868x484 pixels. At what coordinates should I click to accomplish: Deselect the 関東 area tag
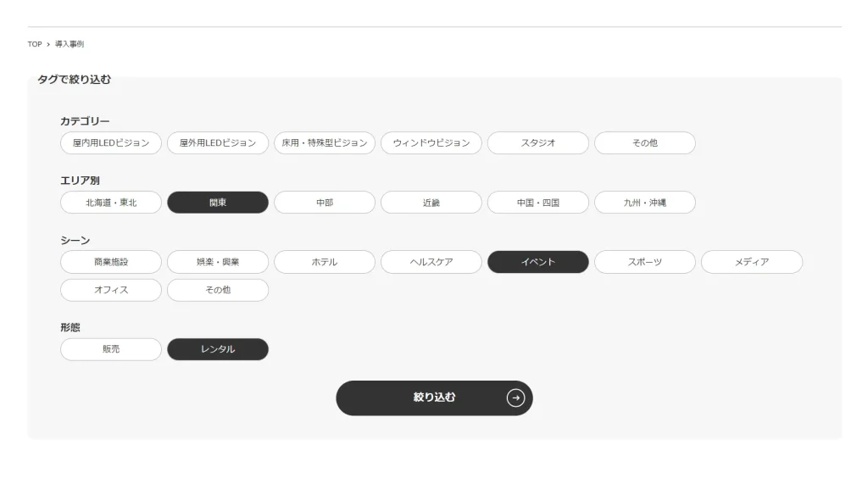(218, 203)
